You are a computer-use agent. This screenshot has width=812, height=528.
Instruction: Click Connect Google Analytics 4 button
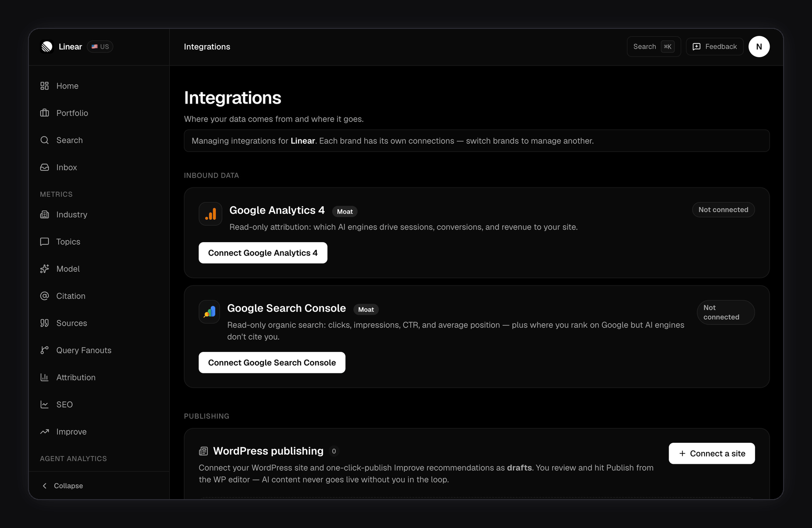click(x=263, y=253)
